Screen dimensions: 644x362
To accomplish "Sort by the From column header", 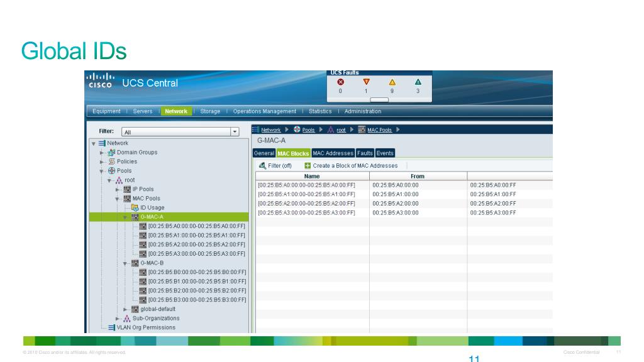I will [418, 176].
